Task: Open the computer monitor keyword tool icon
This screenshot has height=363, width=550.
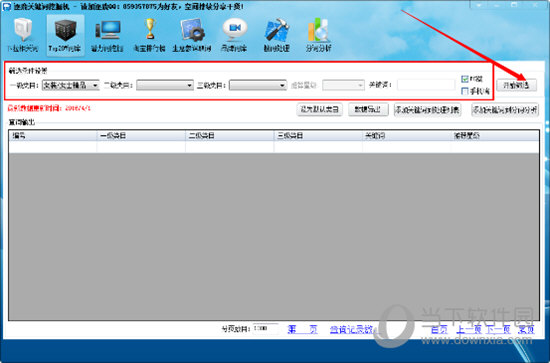Action: [107, 35]
